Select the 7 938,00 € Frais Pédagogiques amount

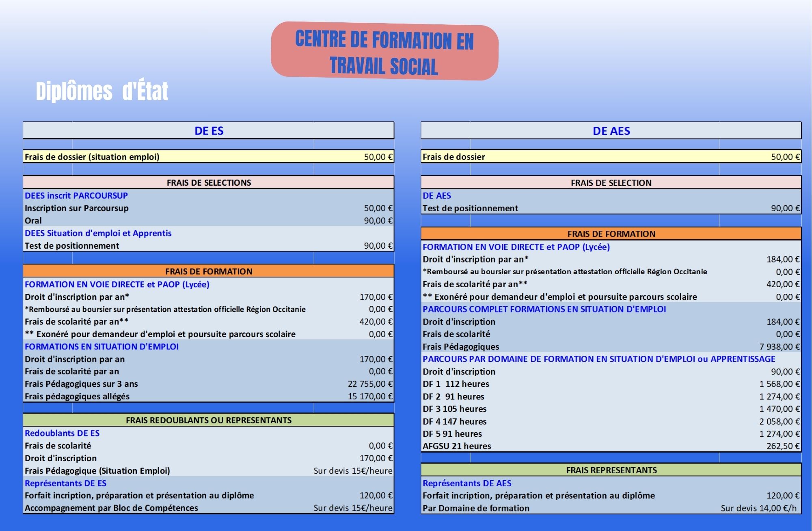click(x=779, y=347)
